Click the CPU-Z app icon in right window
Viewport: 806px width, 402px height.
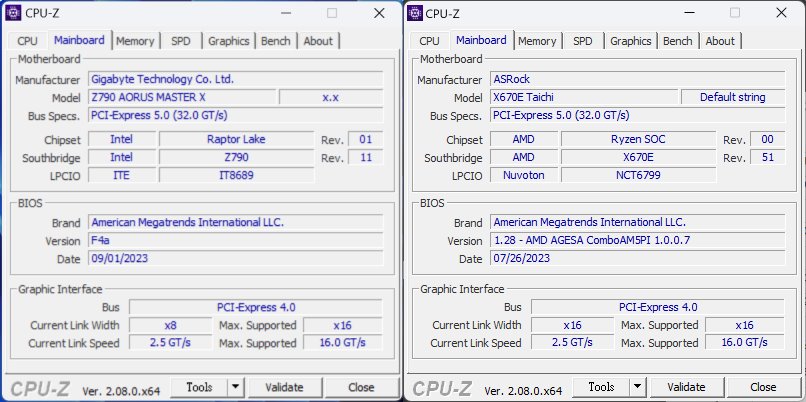[x=414, y=13]
